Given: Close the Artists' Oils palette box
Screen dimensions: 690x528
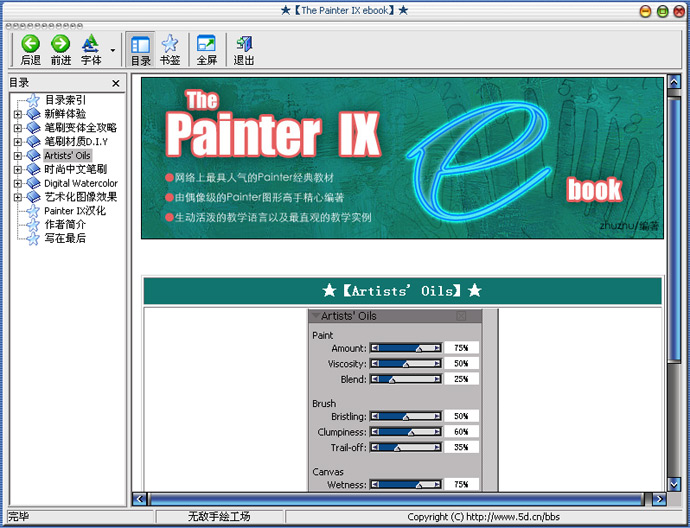Looking at the screenshot, I should [461, 316].
